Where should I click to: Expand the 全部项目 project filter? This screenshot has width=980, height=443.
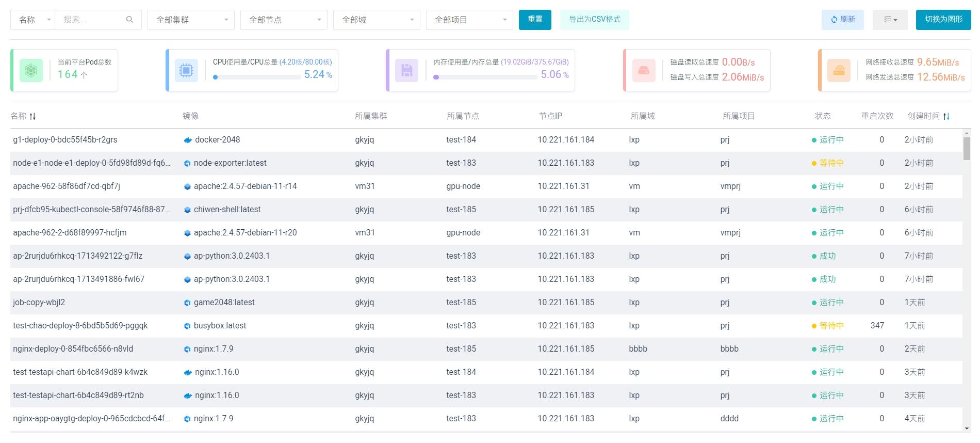[469, 20]
